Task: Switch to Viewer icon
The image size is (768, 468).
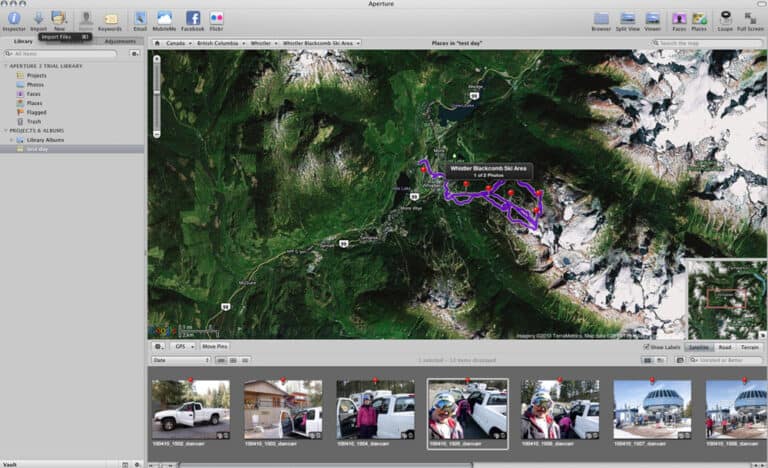Action: tap(652, 19)
